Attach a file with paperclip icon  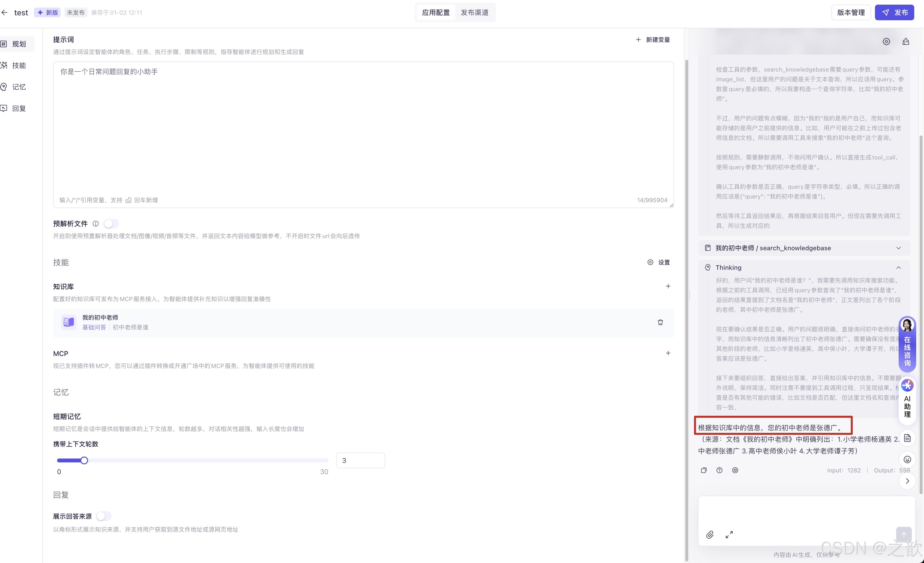709,535
